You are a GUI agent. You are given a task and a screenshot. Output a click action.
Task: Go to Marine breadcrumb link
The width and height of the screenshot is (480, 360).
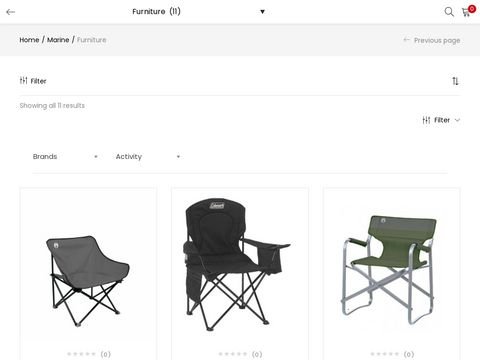click(x=58, y=40)
